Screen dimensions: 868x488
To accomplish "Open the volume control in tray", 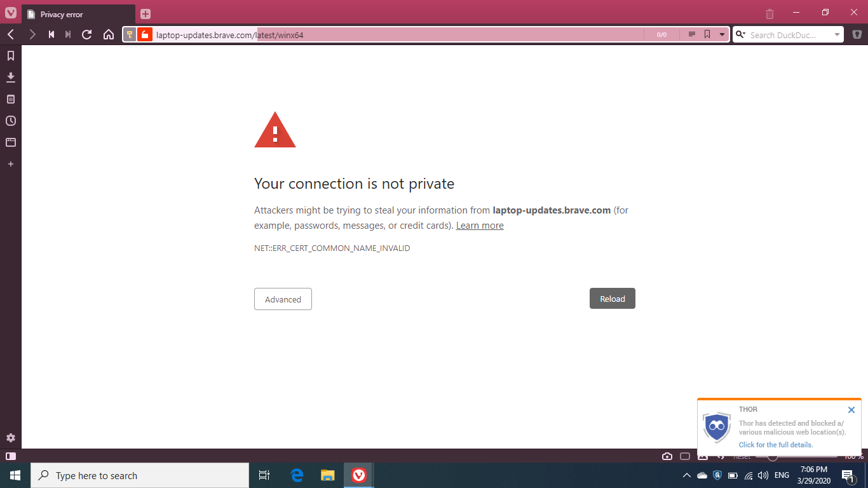I will [x=763, y=475].
